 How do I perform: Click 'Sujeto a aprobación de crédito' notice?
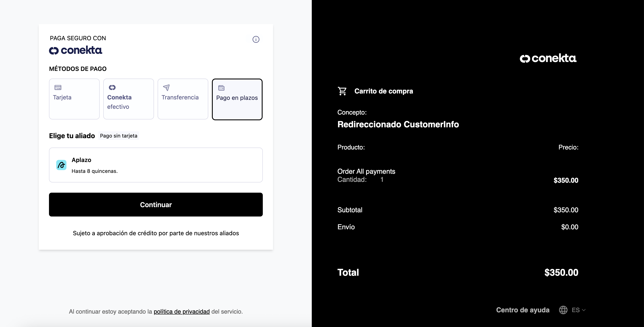coord(156,233)
